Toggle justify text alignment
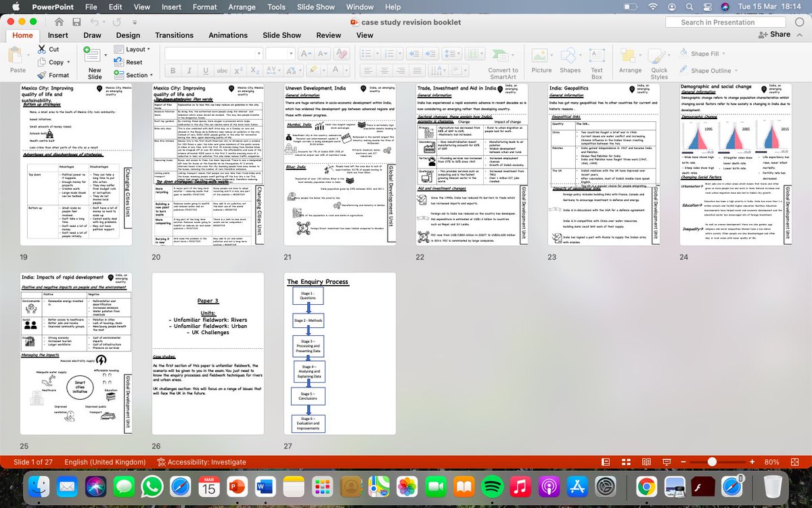The width and height of the screenshot is (812, 508). pyautogui.click(x=417, y=70)
